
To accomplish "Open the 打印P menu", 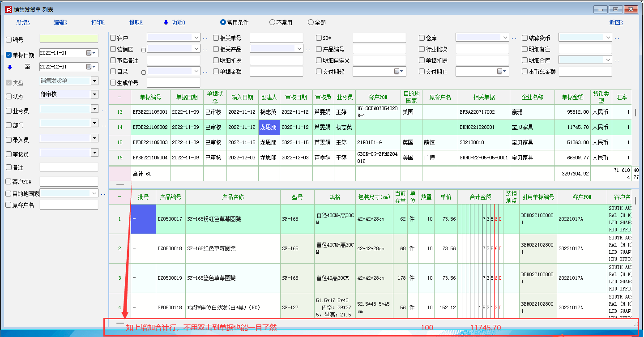I will click(98, 22).
